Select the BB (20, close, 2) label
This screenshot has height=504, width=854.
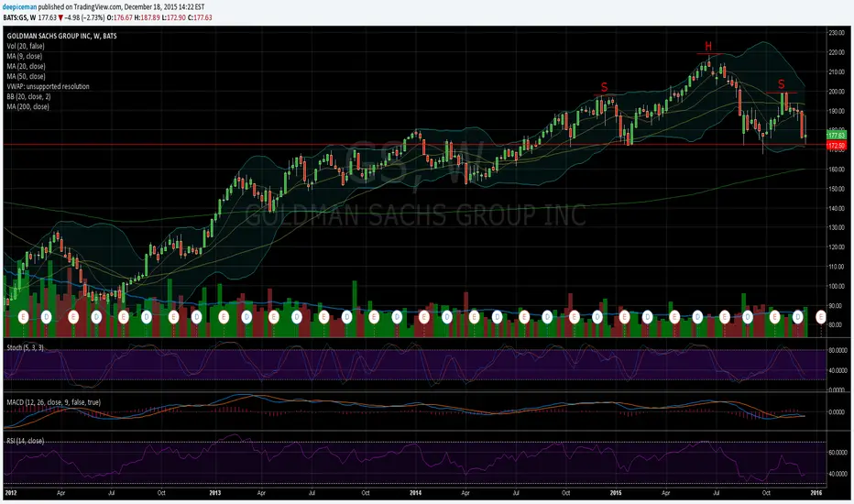coord(27,96)
